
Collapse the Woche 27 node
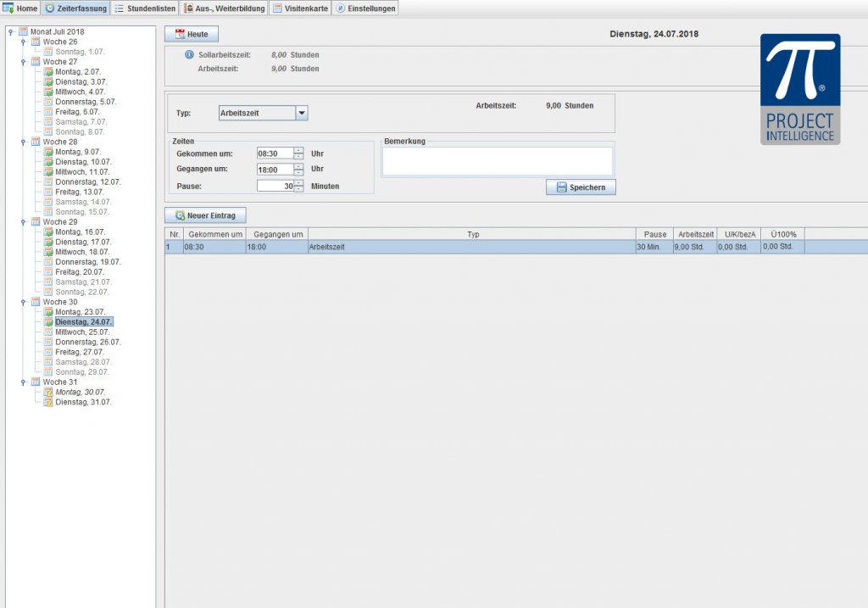(x=23, y=62)
